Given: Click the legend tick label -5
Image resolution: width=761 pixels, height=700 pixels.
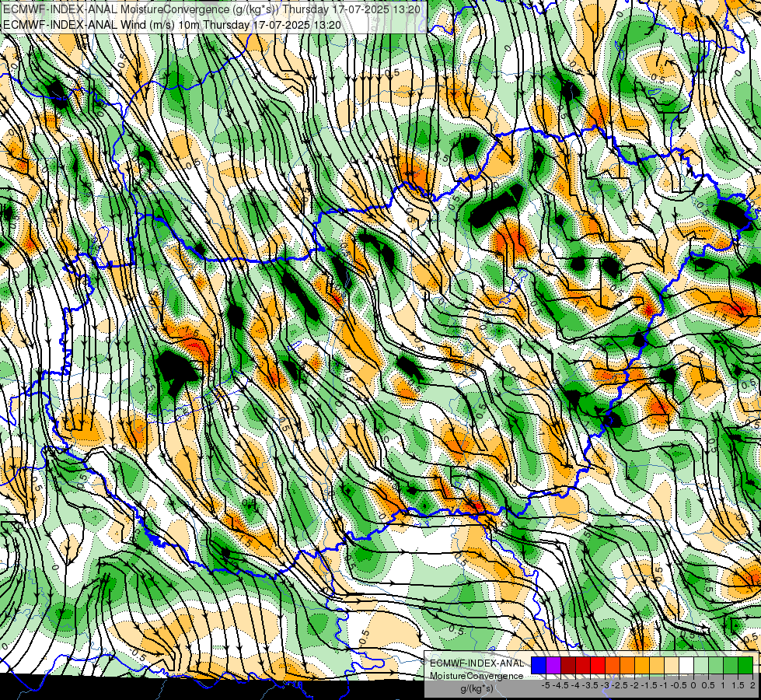Looking at the screenshot, I should click(546, 685).
